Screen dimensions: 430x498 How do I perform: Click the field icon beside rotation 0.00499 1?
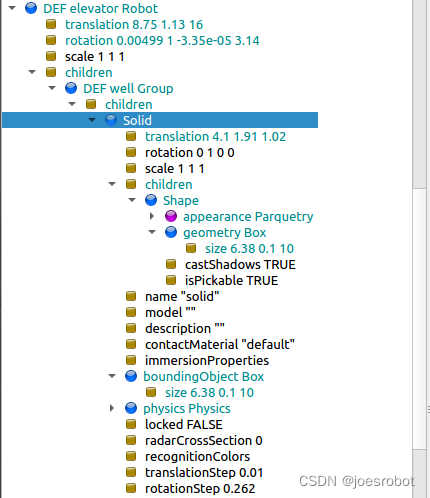point(51,40)
